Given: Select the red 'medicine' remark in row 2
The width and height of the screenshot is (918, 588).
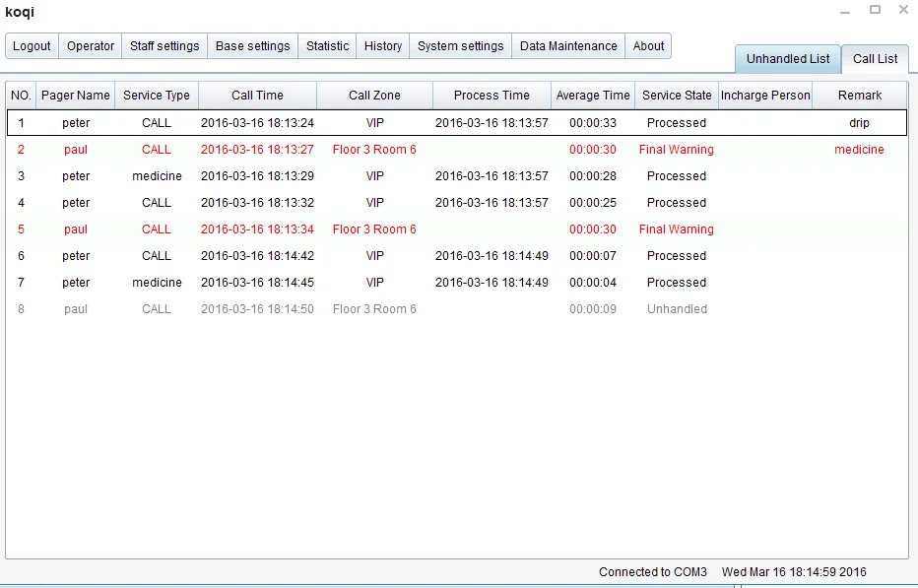Looking at the screenshot, I should click(x=859, y=150).
